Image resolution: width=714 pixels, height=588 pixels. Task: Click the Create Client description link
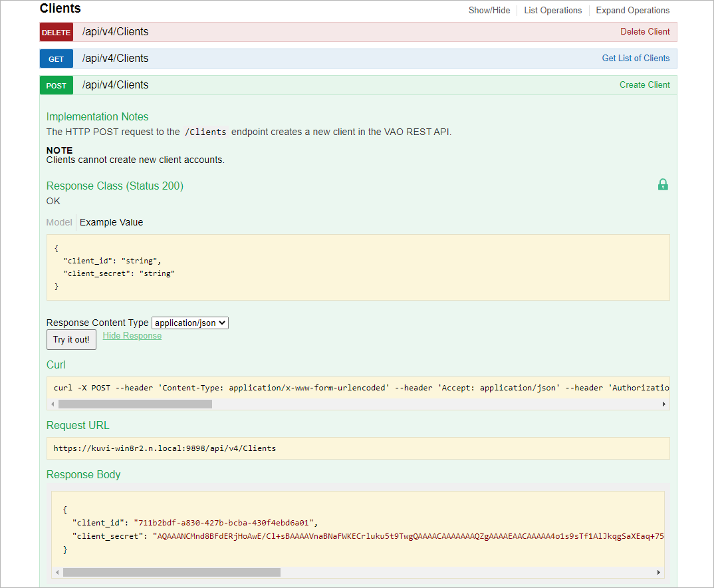[644, 84]
